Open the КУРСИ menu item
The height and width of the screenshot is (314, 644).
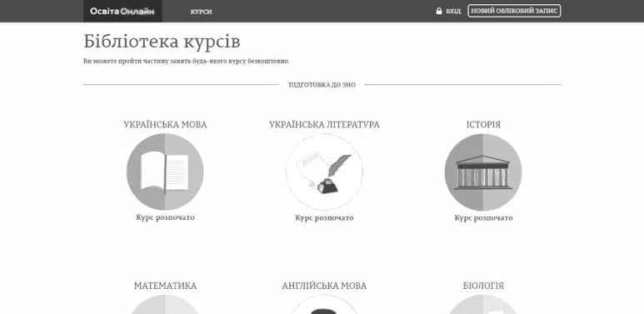point(202,12)
